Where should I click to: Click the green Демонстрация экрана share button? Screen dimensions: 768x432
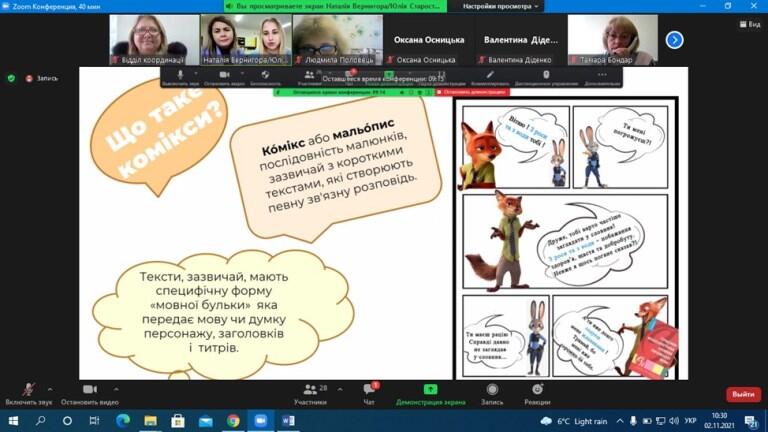pyautogui.click(x=431, y=394)
